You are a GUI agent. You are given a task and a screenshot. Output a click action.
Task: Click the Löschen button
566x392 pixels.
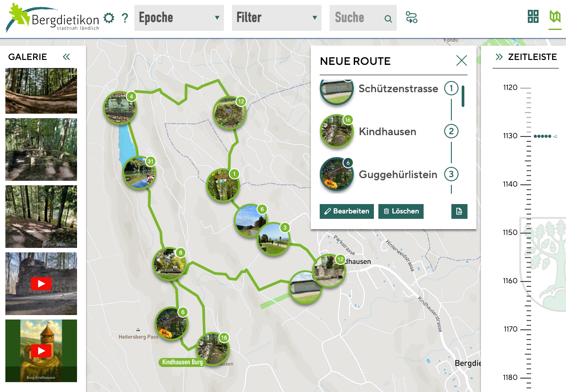401,211
